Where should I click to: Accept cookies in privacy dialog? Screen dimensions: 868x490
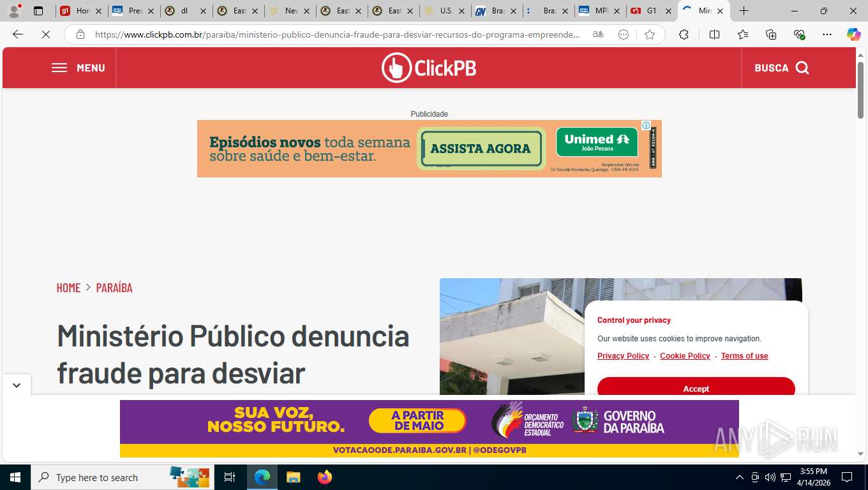[696, 387]
